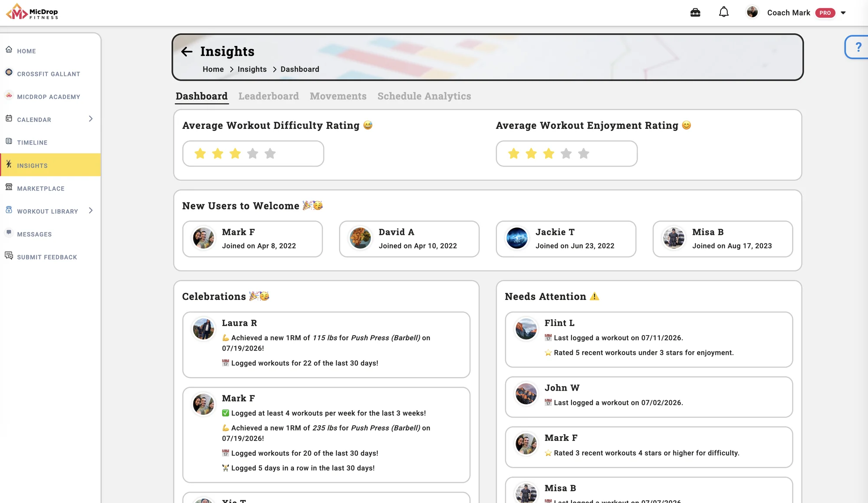Click the back arrow next to Insights

[187, 52]
